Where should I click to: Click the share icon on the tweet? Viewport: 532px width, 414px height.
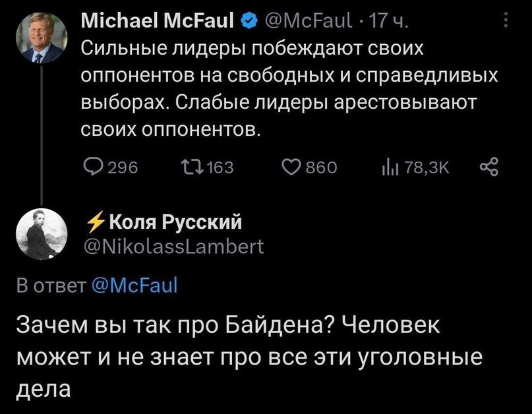pos(489,167)
